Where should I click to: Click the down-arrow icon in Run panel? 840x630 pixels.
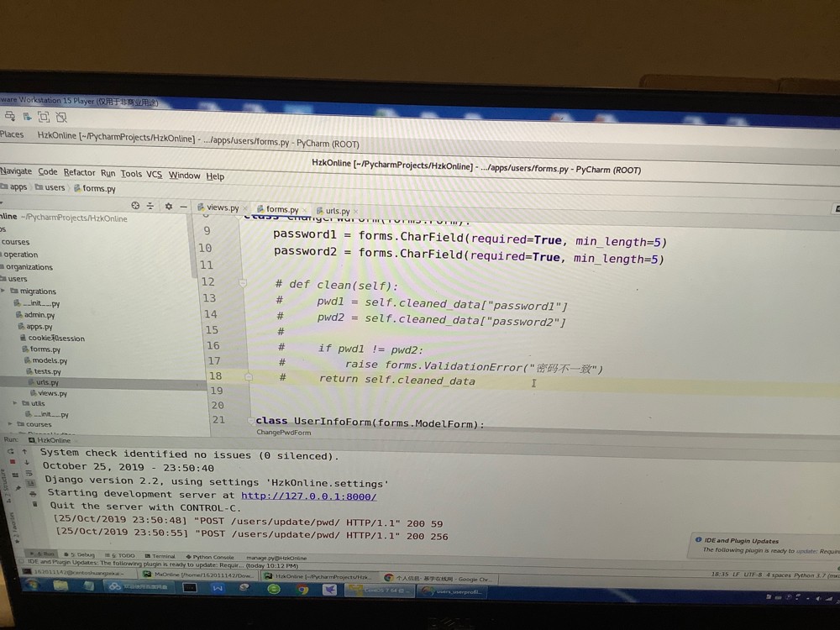26,462
